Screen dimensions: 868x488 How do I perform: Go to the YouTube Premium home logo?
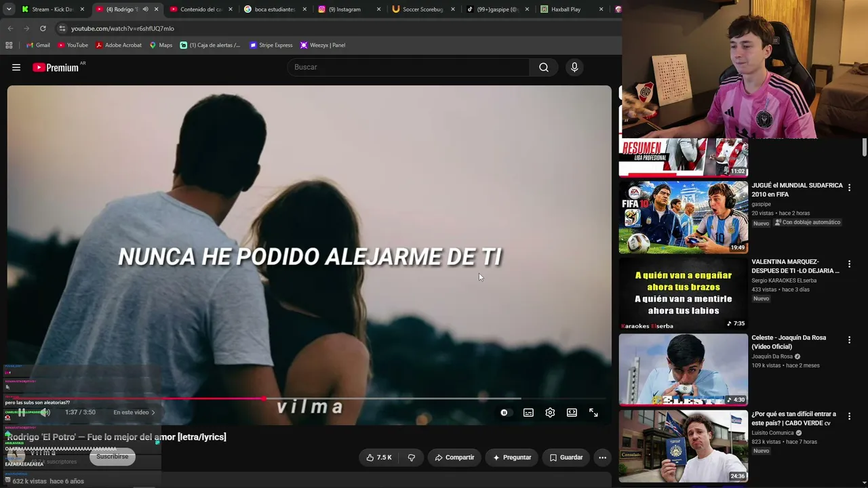pyautogui.click(x=56, y=67)
